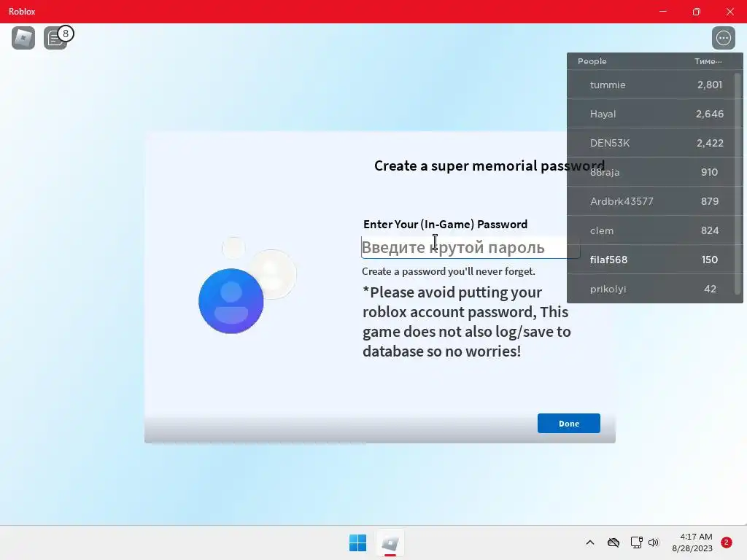Minimize the Roblox window
The width and height of the screenshot is (747, 560).
[x=662, y=12]
